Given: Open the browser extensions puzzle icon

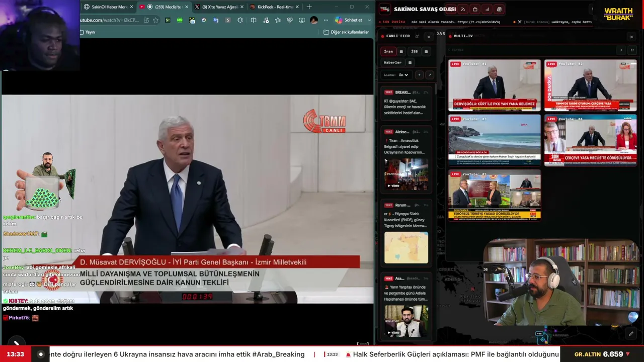Looking at the screenshot, I should pyautogui.click(x=240, y=20).
